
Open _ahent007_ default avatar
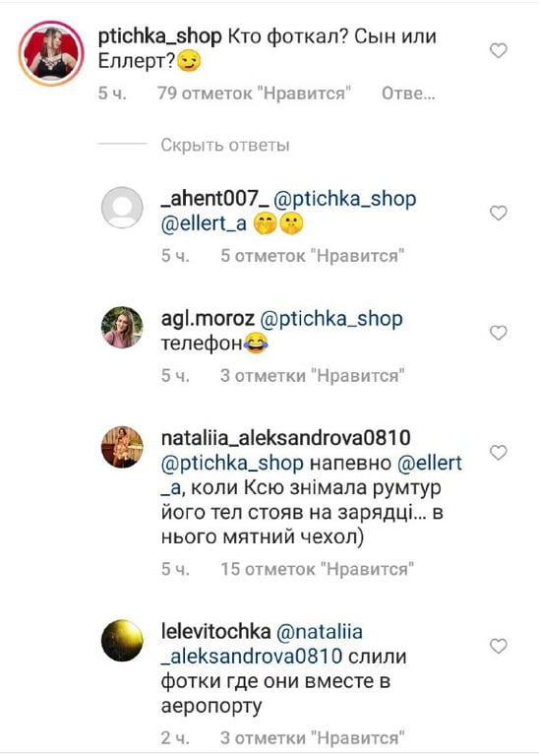coord(122,208)
